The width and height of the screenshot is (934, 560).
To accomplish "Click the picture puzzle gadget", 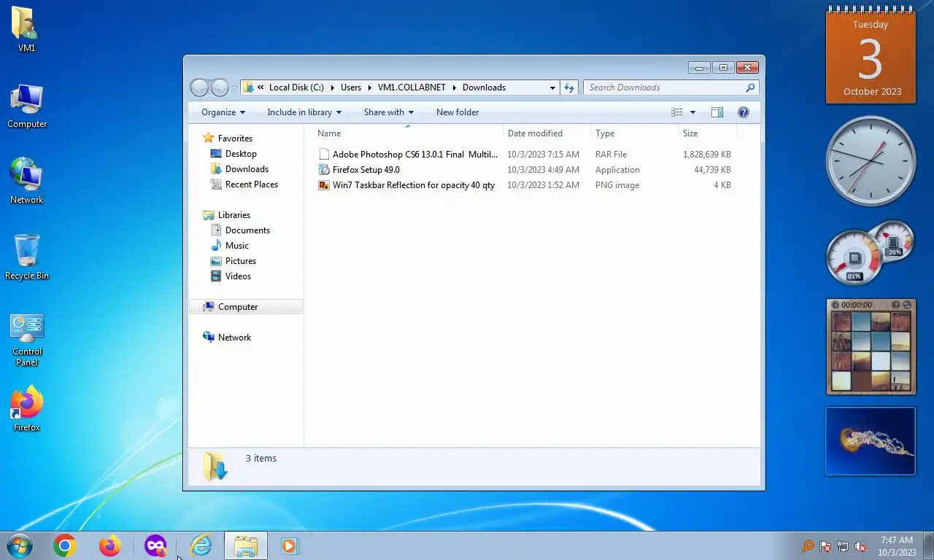I will point(871,347).
